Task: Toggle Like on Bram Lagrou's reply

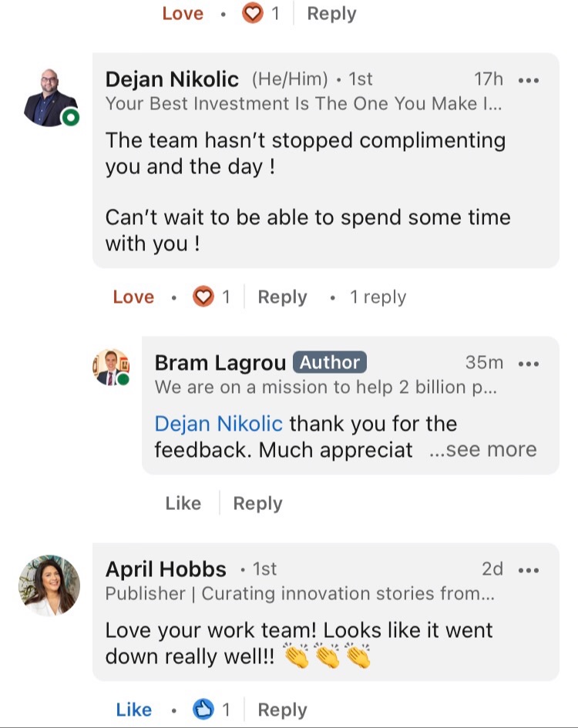Action: [183, 504]
